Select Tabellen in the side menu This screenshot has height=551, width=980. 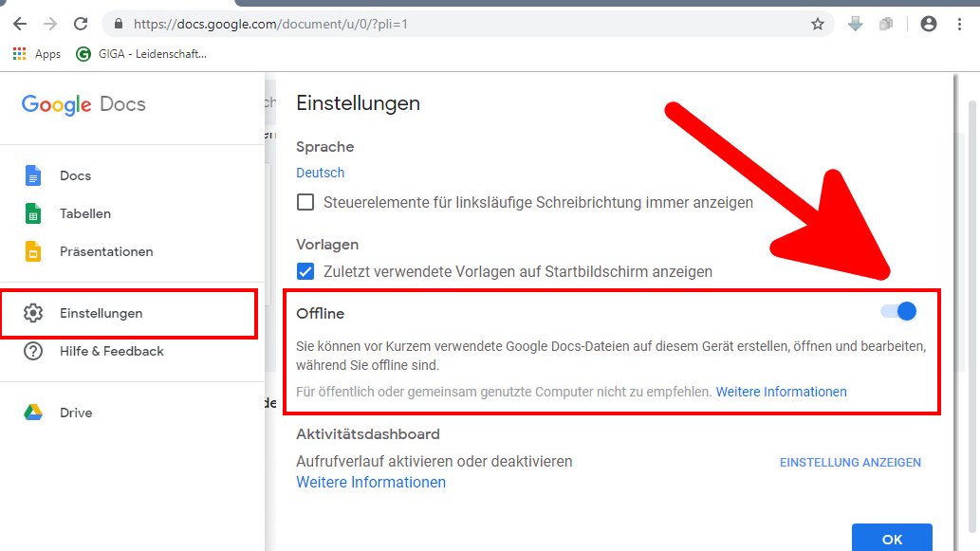point(85,213)
